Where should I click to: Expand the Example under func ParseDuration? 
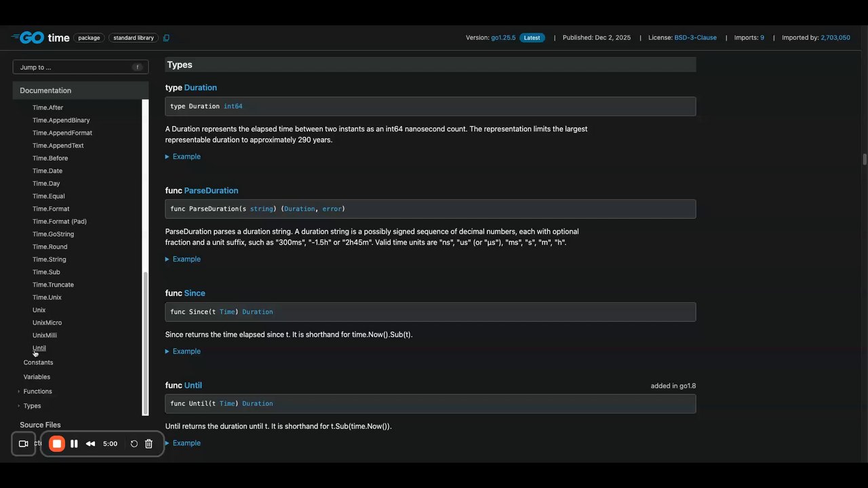pyautogui.click(x=183, y=259)
